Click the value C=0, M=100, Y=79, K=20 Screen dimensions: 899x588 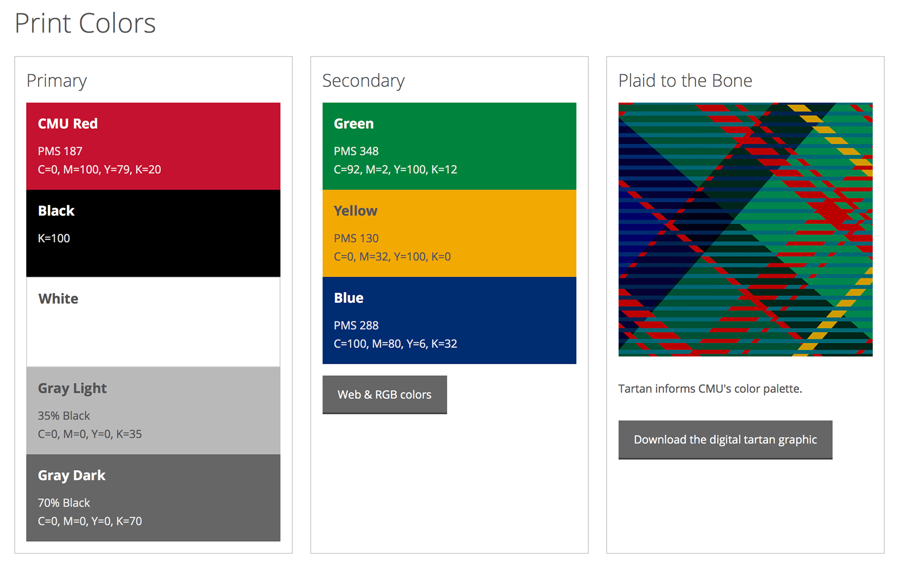(x=99, y=169)
